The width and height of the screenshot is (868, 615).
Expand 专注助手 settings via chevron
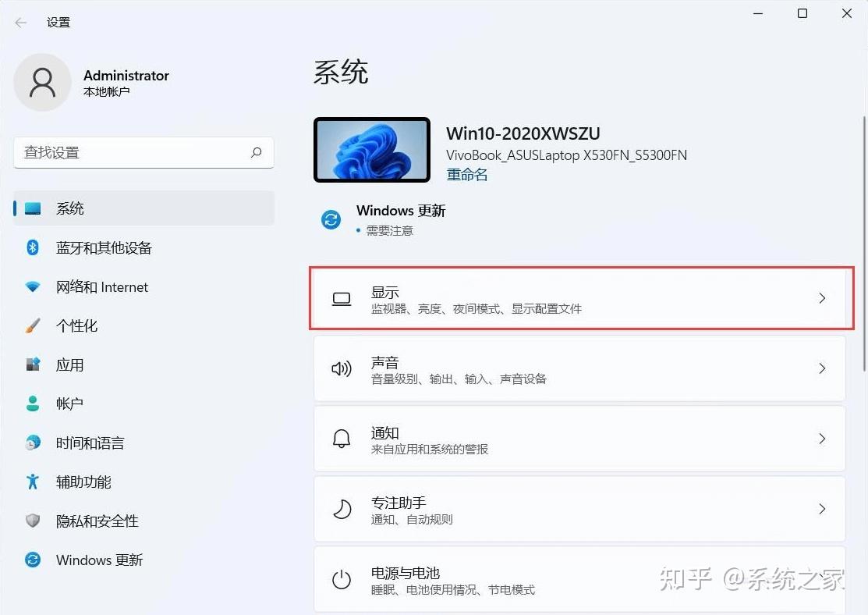point(822,509)
